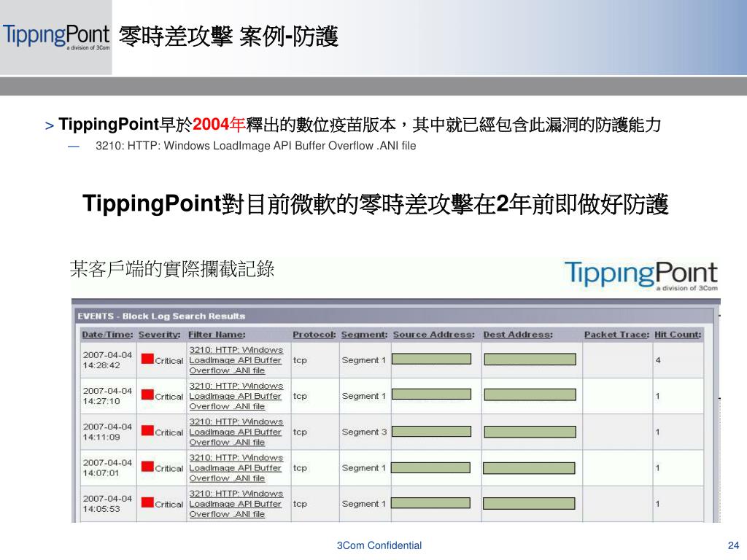Image resolution: width=747 pixels, height=560 pixels.
Task: Sort by the Filter Name column header
Action: (x=217, y=334)
